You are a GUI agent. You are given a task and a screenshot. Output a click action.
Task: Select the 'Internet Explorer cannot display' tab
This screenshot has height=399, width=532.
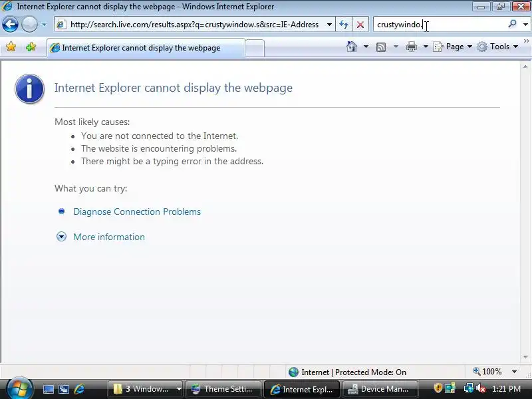point(145,48)
